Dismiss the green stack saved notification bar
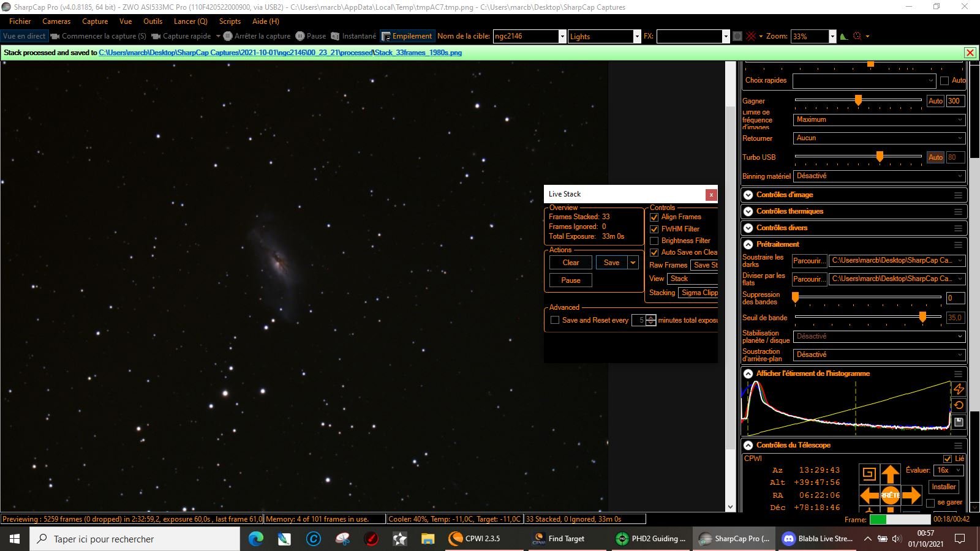This screenshot has height=551, width=980. coord(970,53)
